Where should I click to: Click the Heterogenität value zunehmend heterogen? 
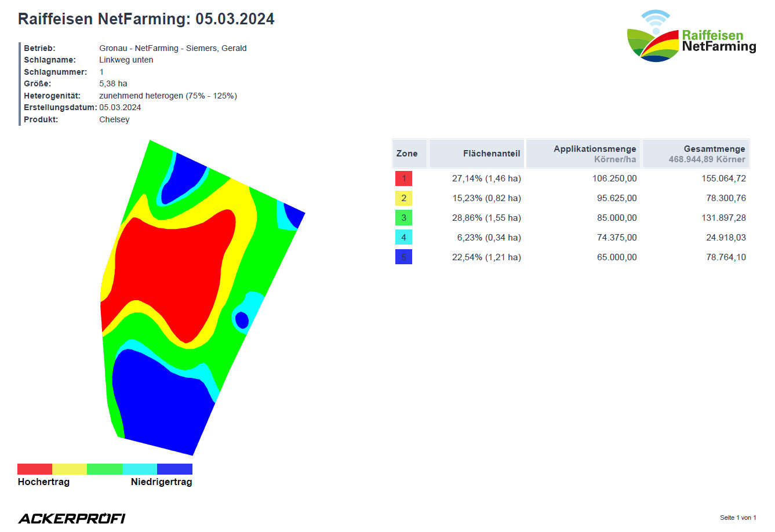tap(168, 96)
